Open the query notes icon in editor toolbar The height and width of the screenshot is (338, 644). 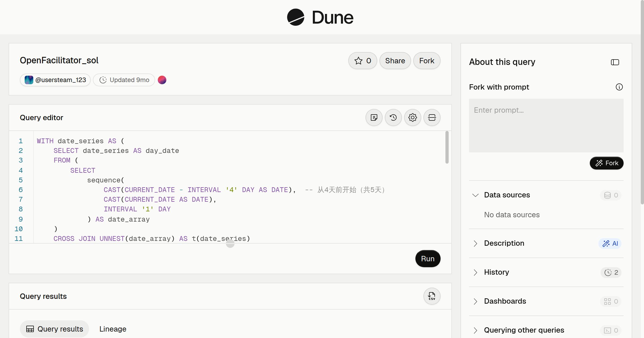[374, 117]
